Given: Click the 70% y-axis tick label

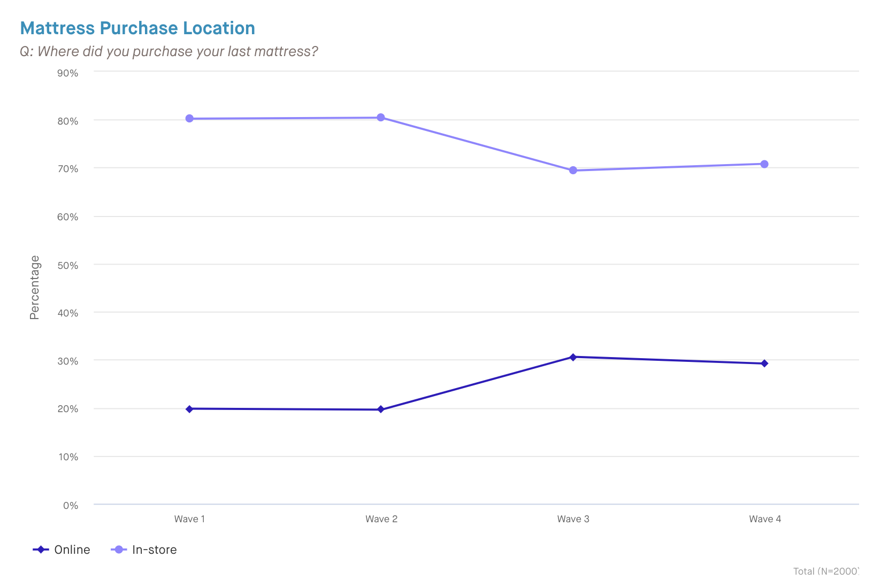Looking at the screenshot, I should 68,169.
